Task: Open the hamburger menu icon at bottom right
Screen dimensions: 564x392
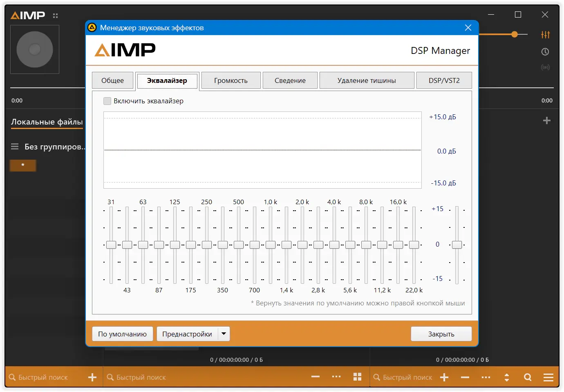Action: pos(548,377)
